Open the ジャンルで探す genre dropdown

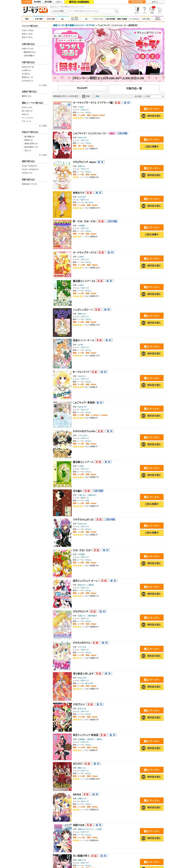[58, 11]
